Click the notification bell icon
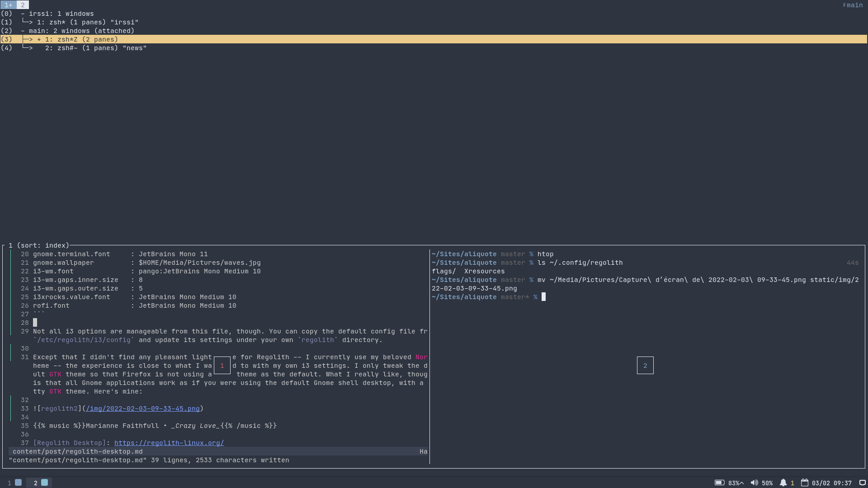868x488 pixels. pos(783,483)
